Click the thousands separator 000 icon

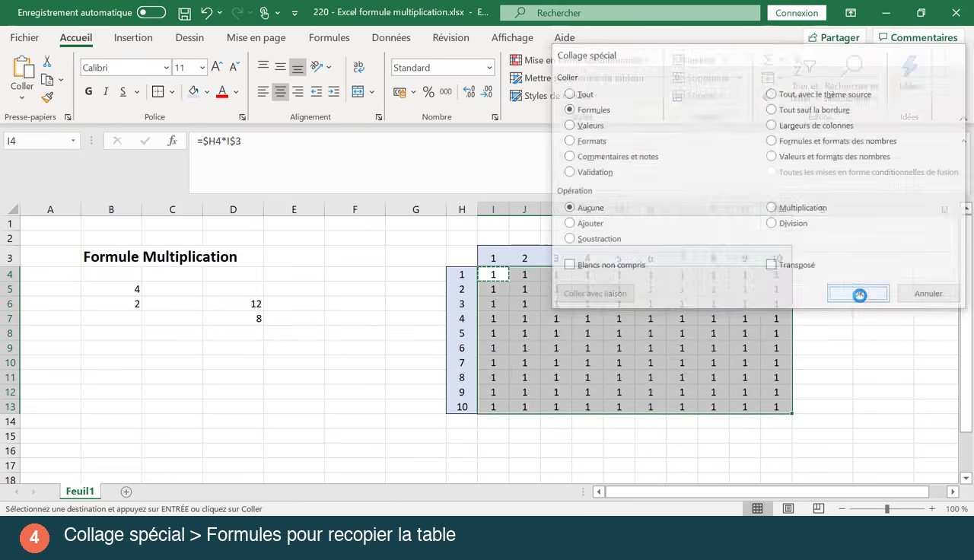(x=446, y=91)
